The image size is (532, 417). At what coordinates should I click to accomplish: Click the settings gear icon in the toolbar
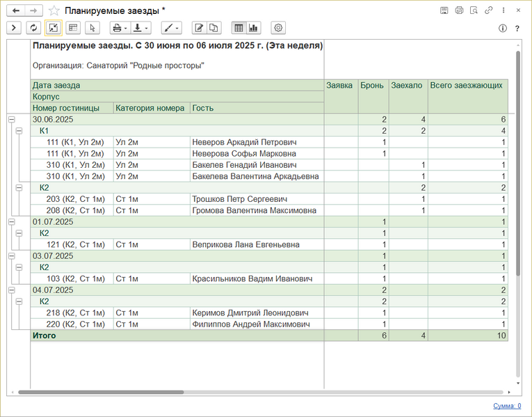[x=278, y=28]
